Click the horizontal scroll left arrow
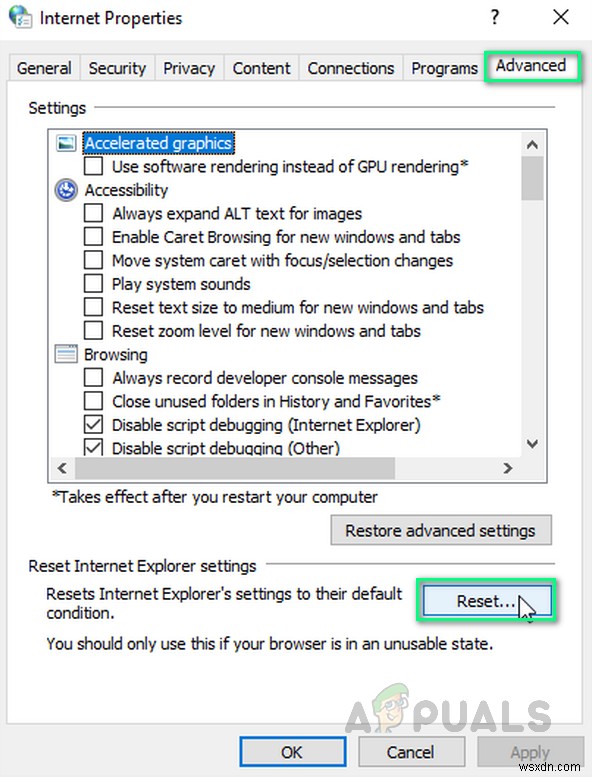592x777 pixels. tap(62, 468)
